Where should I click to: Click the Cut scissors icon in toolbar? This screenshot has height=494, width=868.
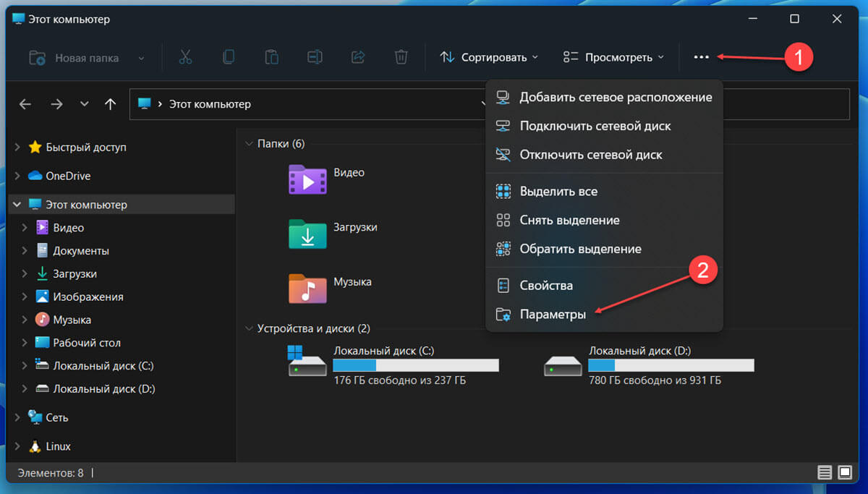[185, 57]
